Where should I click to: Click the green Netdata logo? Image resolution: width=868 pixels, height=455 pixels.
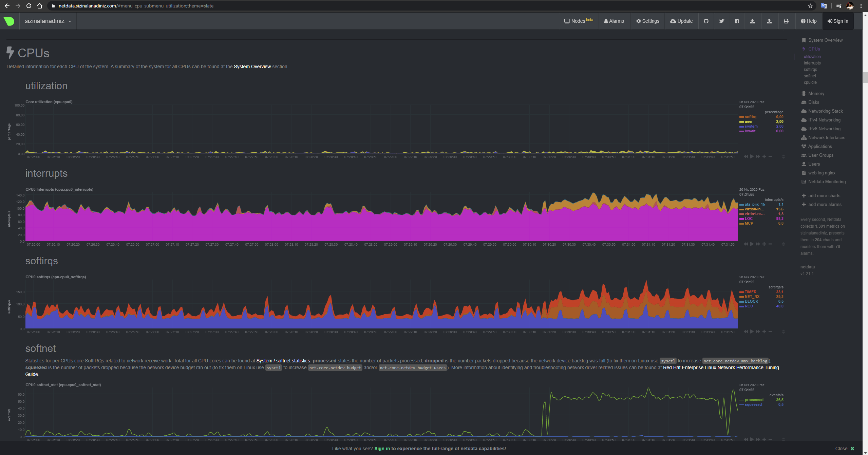pos(9,21)
